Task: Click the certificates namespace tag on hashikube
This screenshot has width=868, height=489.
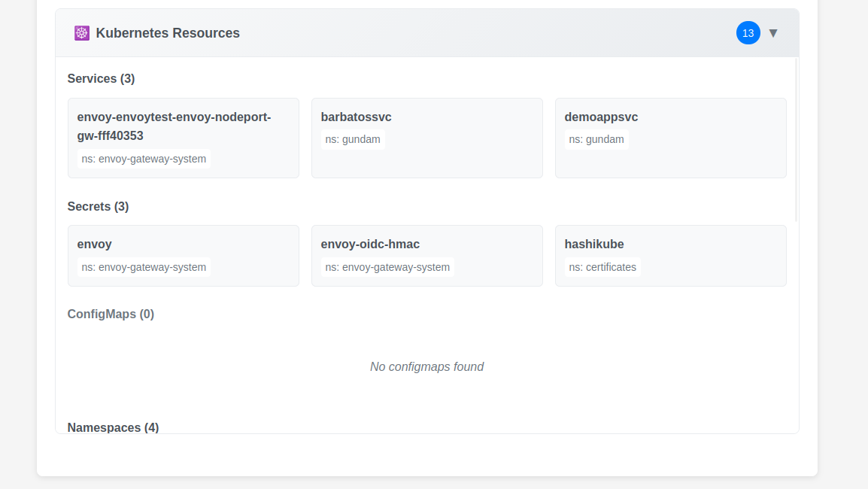Action: (x=602, y=267)
